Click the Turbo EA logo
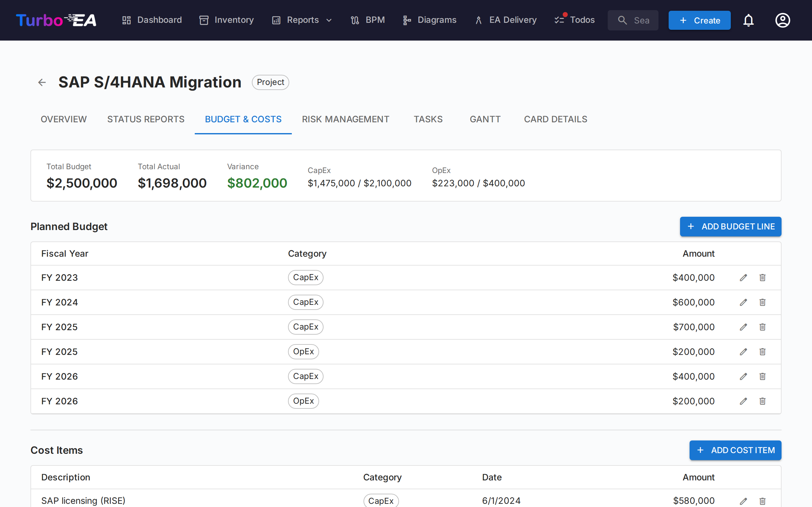 [x=56, y=21]
